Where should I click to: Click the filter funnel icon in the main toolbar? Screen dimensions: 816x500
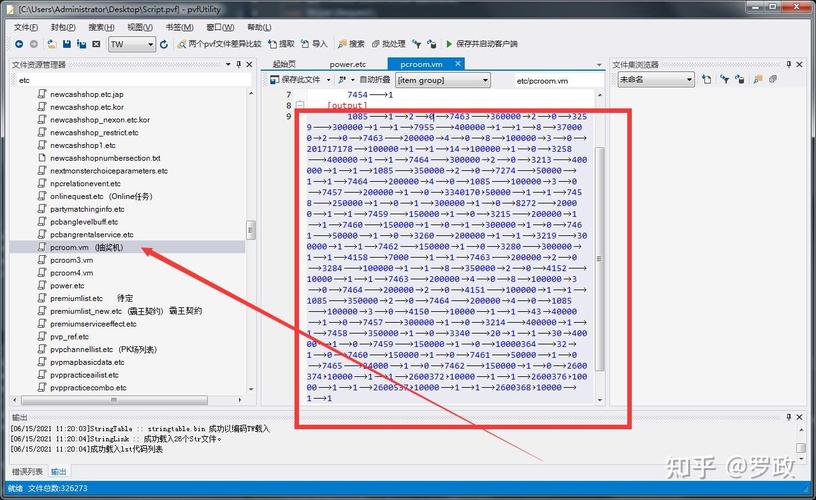(416, 44)
